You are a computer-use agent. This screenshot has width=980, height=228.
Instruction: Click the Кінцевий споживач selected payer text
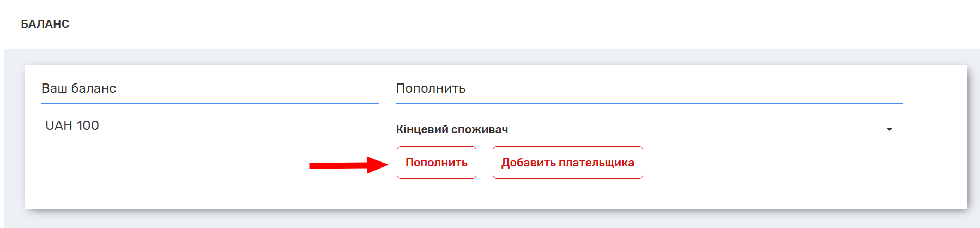tap(452, 129)
